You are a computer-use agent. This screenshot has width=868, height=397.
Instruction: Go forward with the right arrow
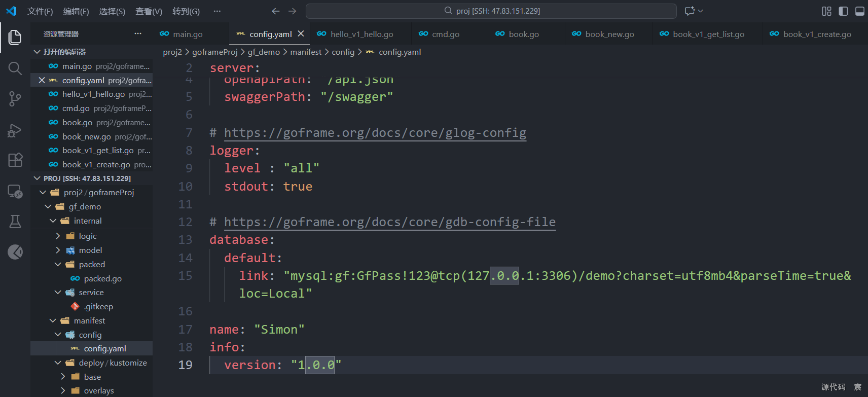tap(292, 11)
